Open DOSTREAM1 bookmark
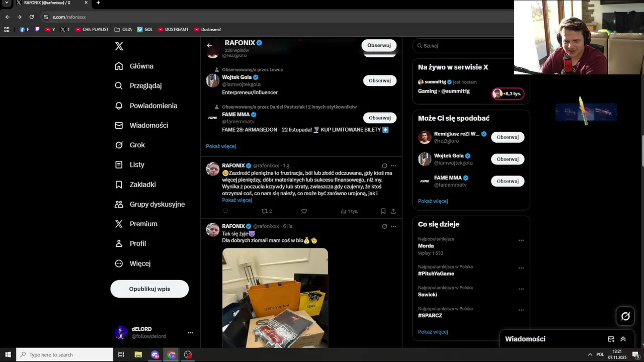Screen dimensions: 644x362 click(173, 30)
